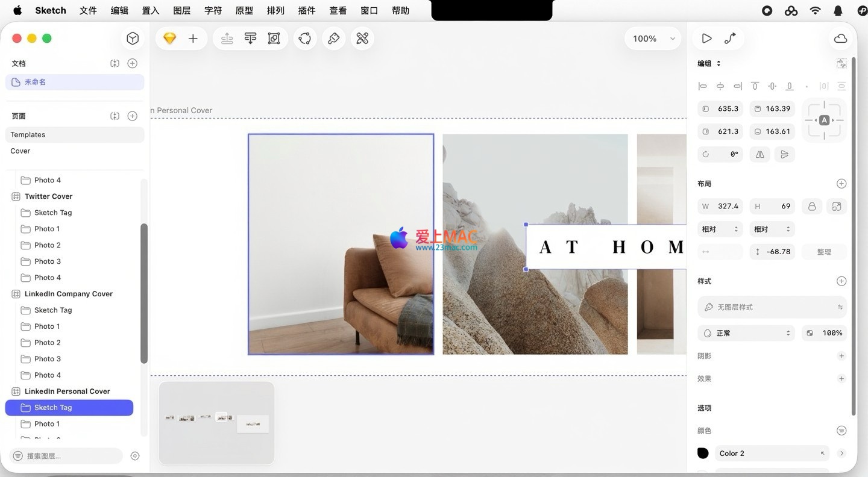
Task: Open the 插件 menu
Action: [307, 10]
